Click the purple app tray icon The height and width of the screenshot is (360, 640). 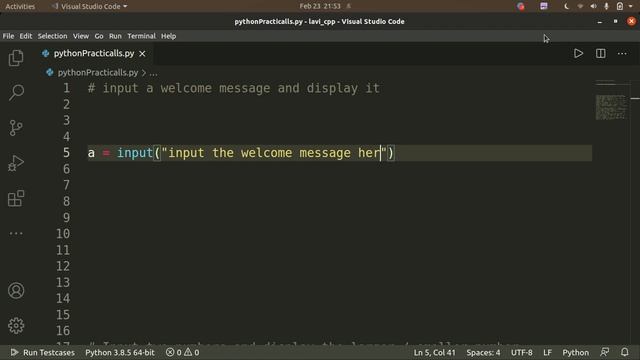544,6
